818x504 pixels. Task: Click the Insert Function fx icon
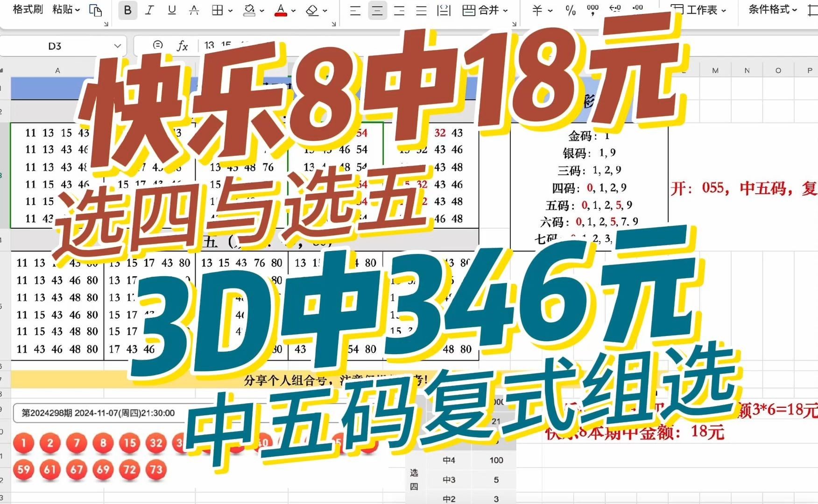(x=182, y=46)
